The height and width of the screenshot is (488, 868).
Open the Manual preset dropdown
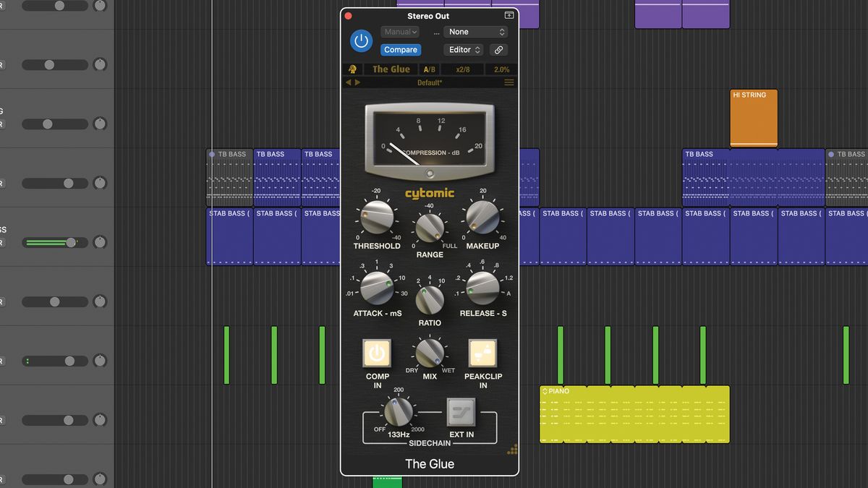[400, 32]
